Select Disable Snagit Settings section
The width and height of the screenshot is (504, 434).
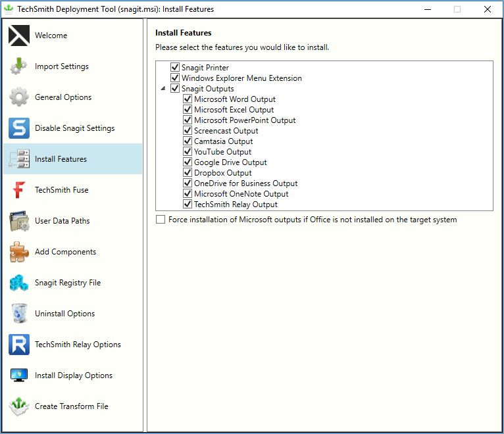[72, 128]
